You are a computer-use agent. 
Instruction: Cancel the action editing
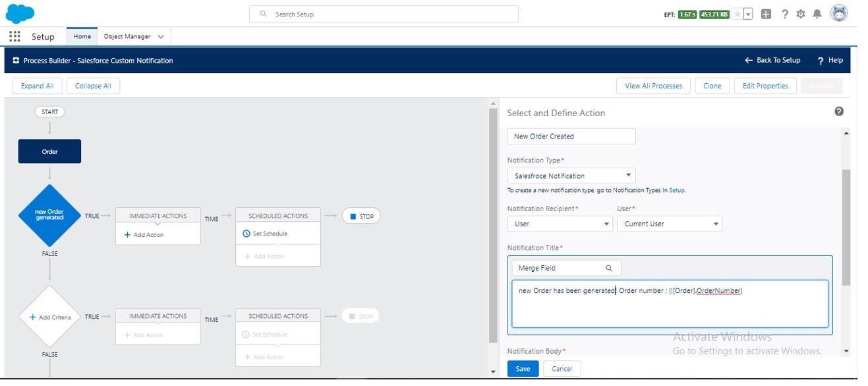pyautogui.click(x=562, y=369)
